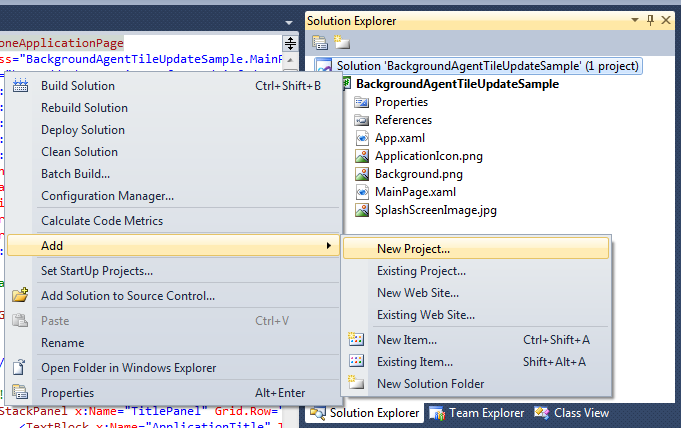Viewport: 681px width, 428px height.
Task: Select App.xaml in Solution Explorer
Action: [x=400, y=138]
